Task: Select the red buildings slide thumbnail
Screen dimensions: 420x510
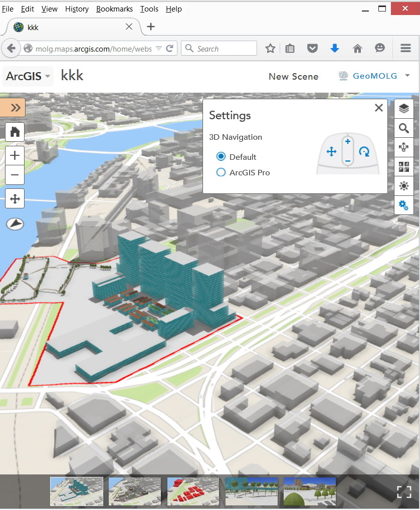Action: [193, 491]
